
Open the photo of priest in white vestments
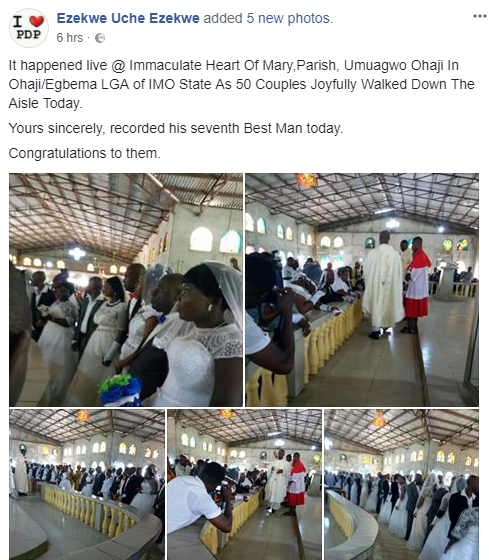point(362,290)
